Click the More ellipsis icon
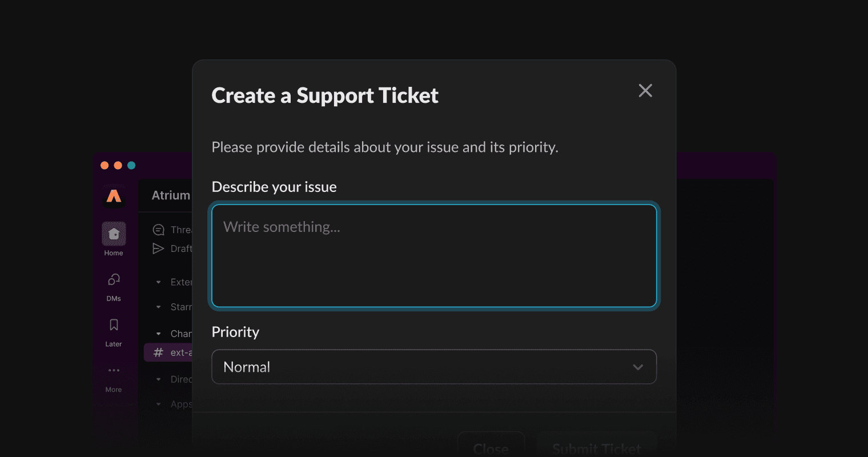Screen dimensions: 868x457 coord(114,370)
